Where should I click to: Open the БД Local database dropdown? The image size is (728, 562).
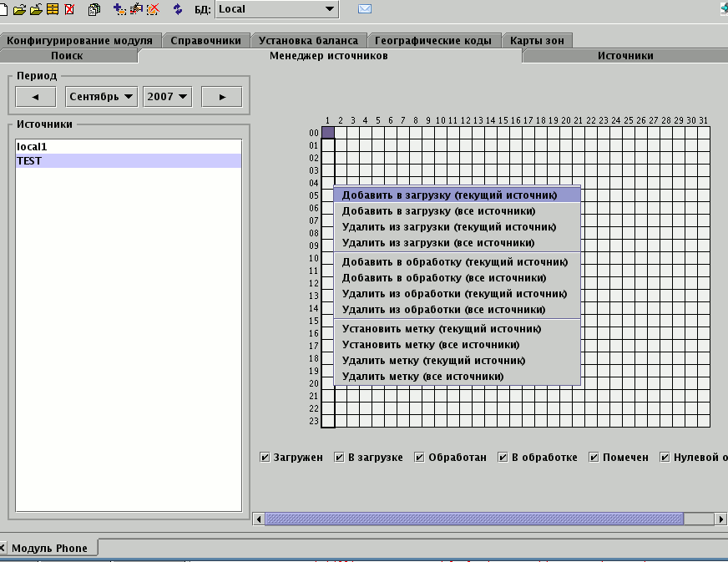(277, 9)
